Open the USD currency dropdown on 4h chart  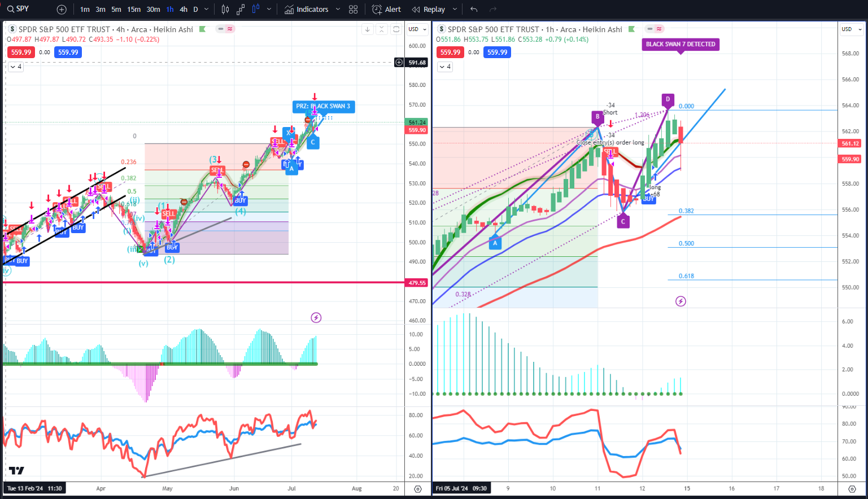click(x=418, y=29)
